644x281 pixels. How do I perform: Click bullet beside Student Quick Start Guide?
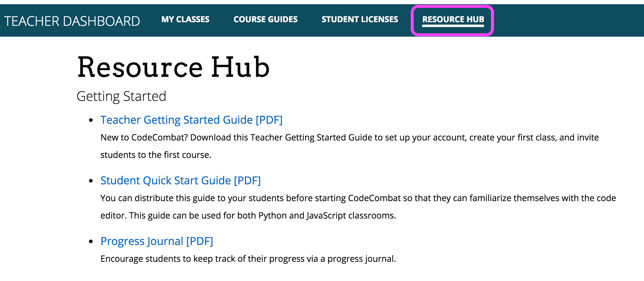point(91,181)
